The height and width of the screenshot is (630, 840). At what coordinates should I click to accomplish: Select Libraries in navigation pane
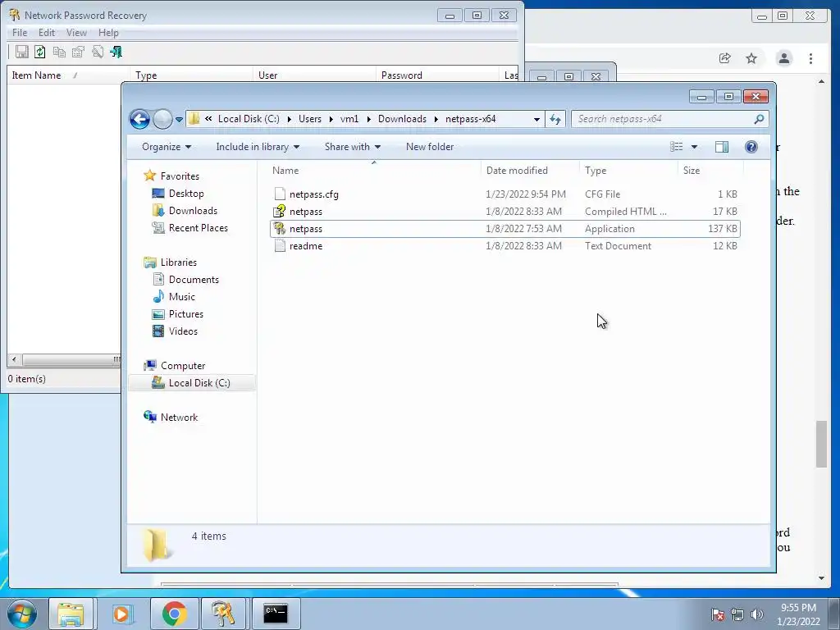coord(178,262)
